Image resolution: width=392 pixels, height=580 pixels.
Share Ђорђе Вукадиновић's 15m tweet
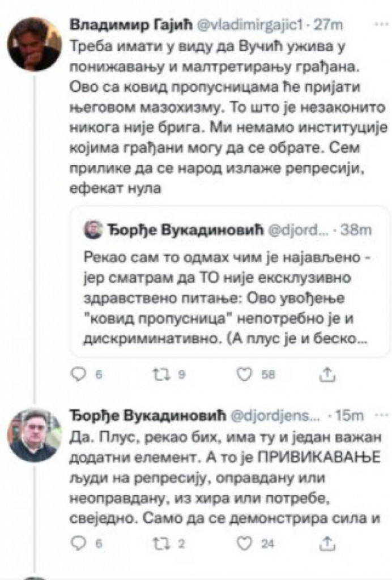(326, 543)
